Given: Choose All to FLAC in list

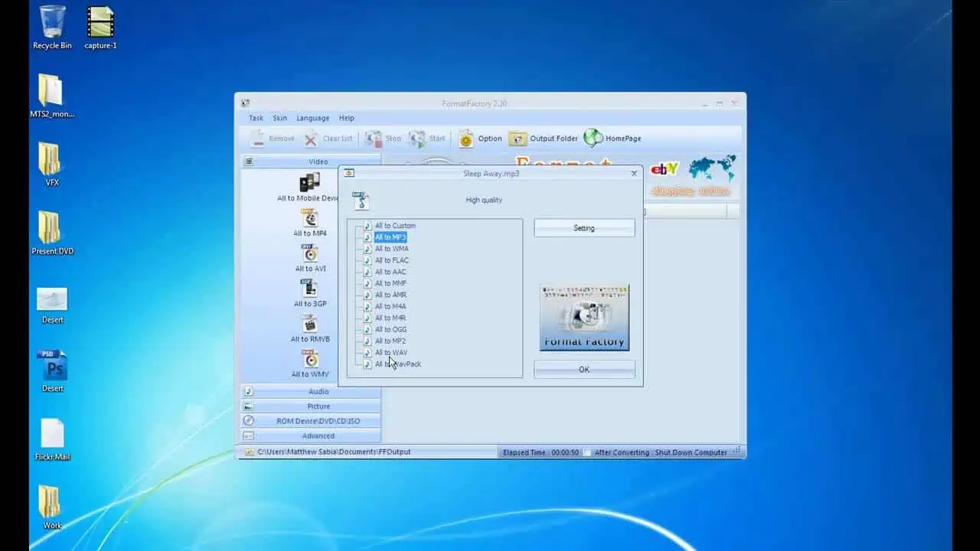Looking at the screenshot, I should (x=391, y=260).
